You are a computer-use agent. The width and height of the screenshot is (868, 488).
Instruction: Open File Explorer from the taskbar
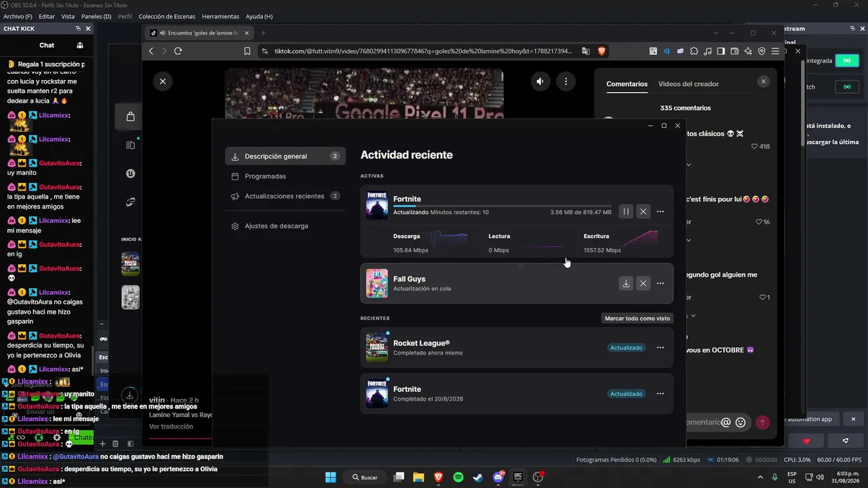click(418, 477)
